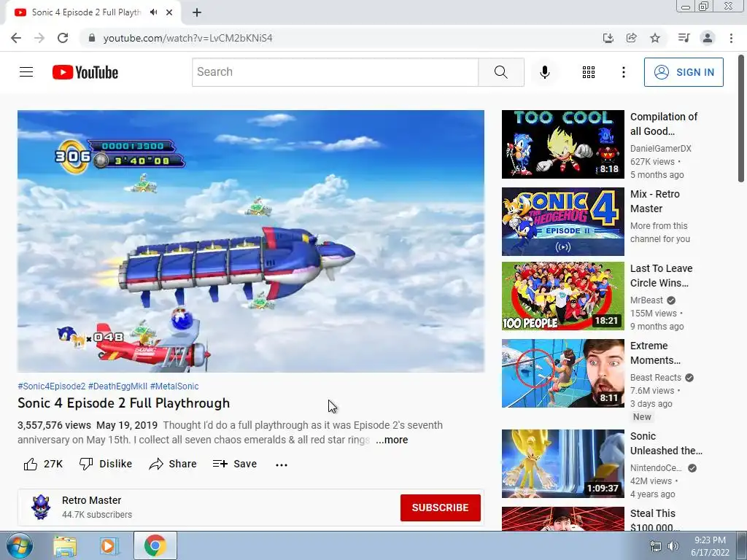747x560 pixels.
Task: Go back in browser history
Action: [x=16, y=38]
